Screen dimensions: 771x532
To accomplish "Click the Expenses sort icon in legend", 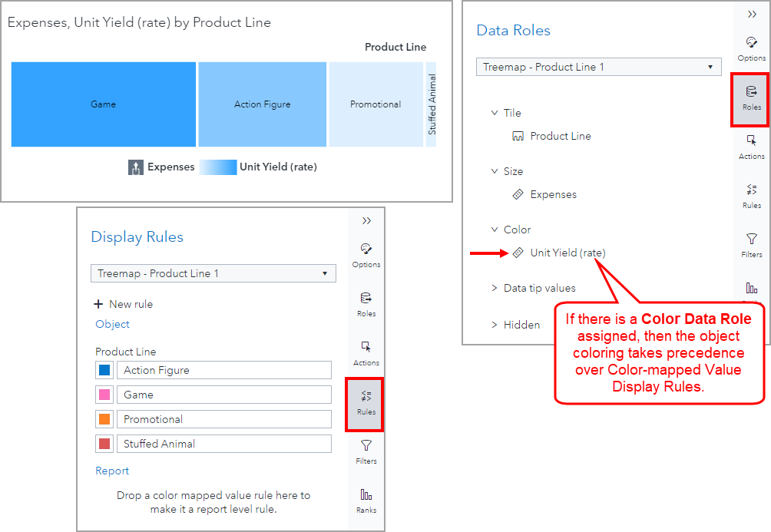I will pos(136,167).
